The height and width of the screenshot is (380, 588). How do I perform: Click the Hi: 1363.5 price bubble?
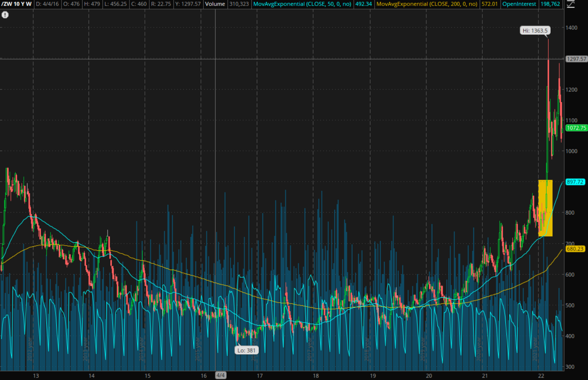[535, 30]
